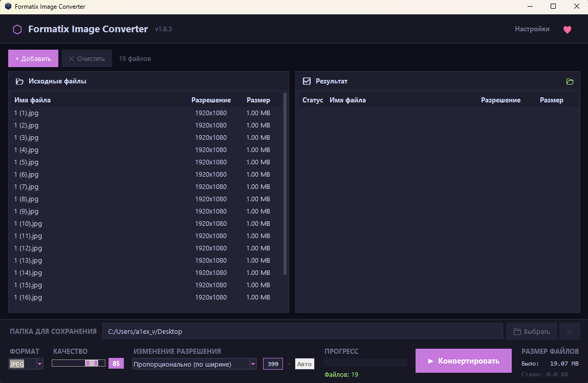This screenshot has width=588, height=383.
Task: Select file 1 (5).jpg
Action: tap(146, 162)
